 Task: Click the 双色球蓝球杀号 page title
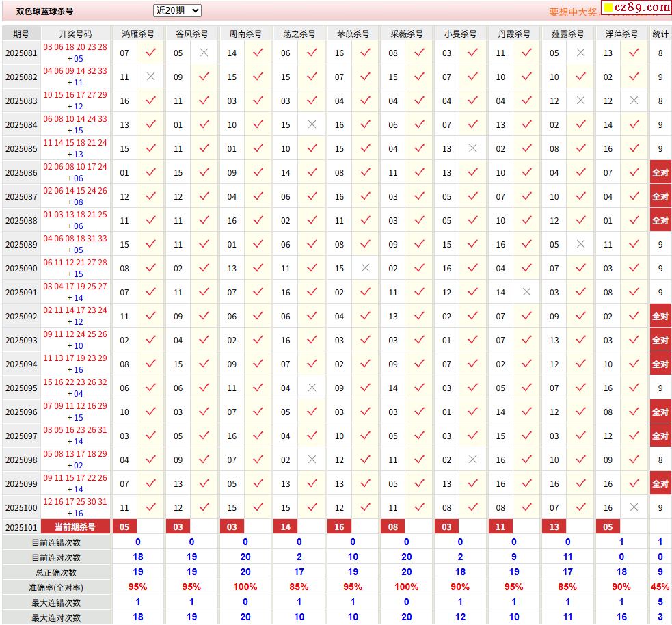(44, 12)
